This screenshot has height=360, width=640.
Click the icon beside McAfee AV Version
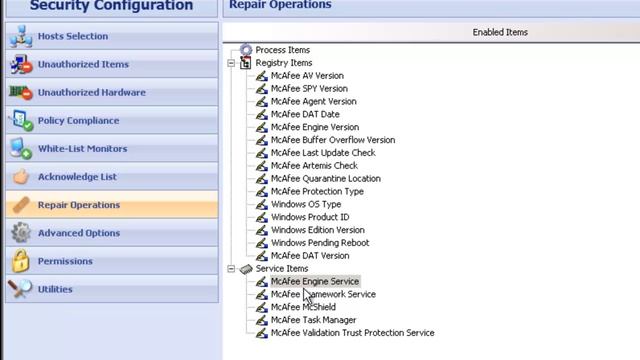coord(262,76)
